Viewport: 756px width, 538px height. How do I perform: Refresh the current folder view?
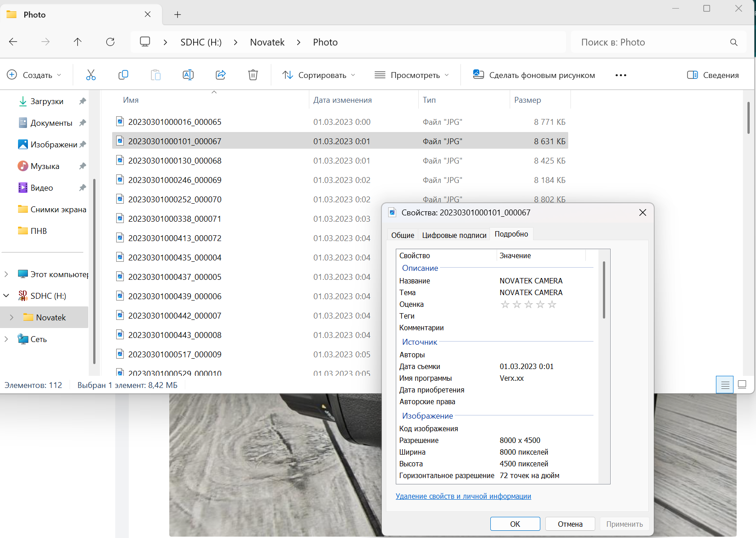click(x=110, y=42)
